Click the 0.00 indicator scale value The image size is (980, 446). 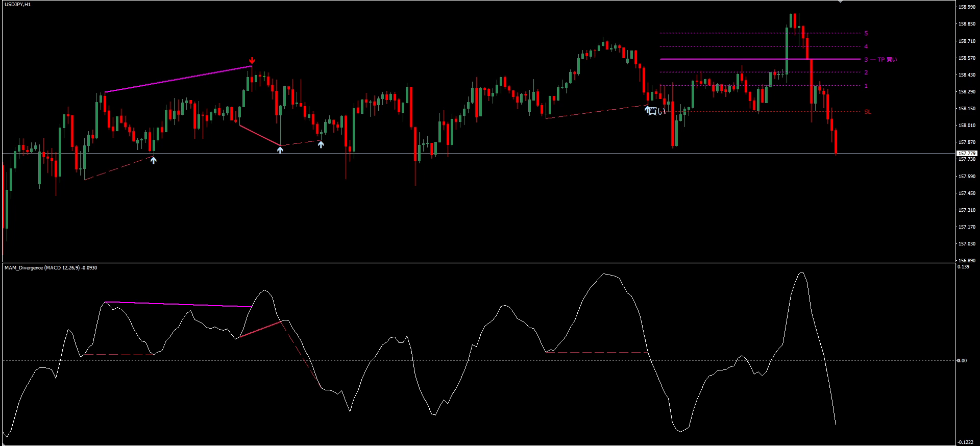pos(962,361)
